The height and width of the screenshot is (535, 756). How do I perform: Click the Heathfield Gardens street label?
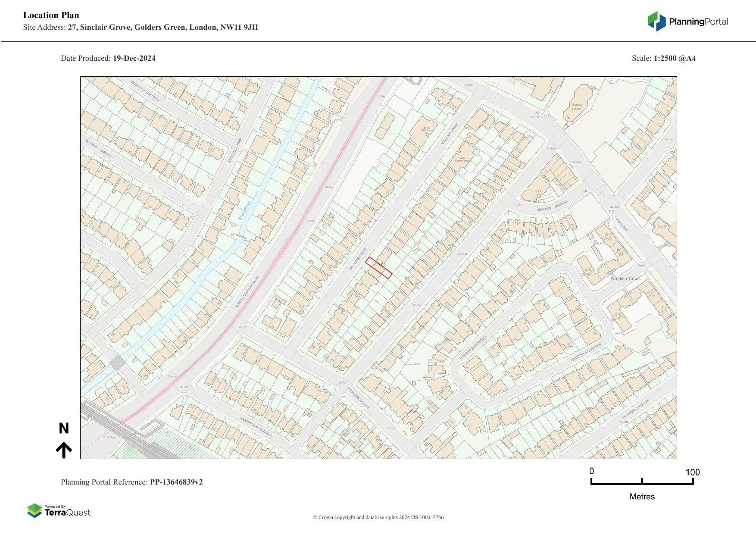click(256, 426)
